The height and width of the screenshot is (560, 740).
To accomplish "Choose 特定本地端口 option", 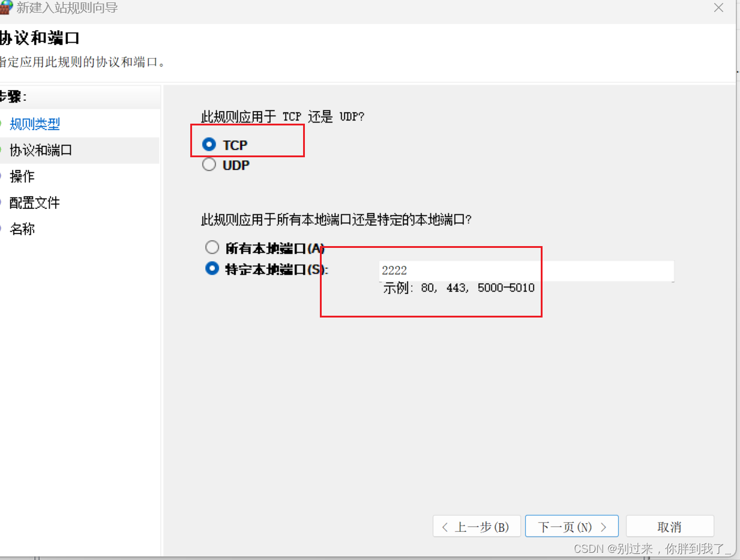I will (x=212, y=269).
